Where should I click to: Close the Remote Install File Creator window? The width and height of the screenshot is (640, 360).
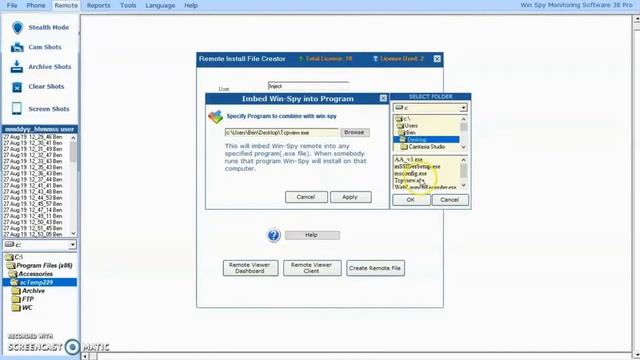click(437, 59)
